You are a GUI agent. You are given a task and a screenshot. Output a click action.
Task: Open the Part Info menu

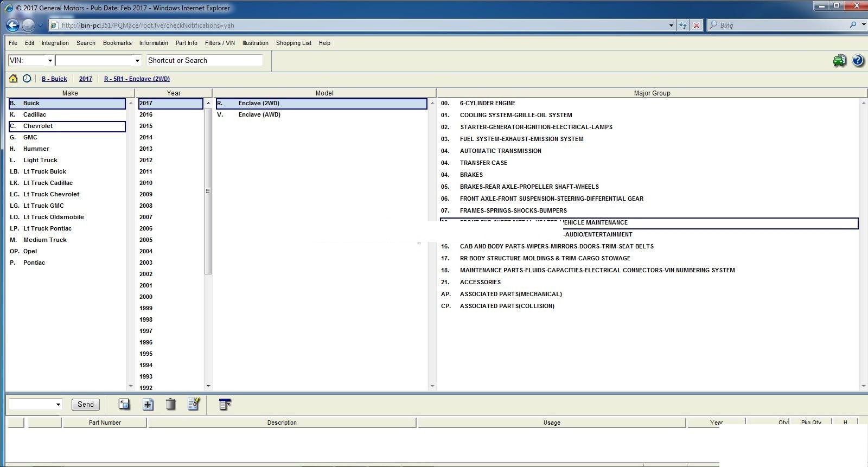click(x=187, y=43)
